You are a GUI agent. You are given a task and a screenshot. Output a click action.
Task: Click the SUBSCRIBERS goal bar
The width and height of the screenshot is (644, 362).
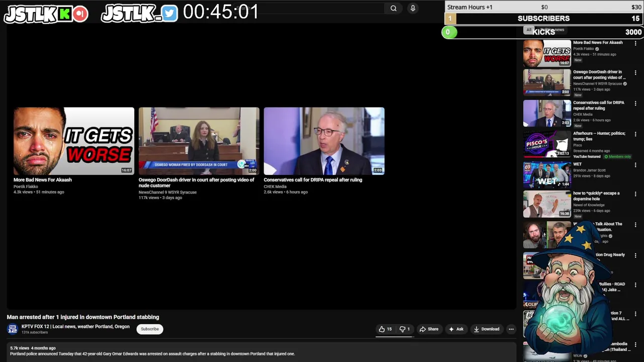(544, 19)
